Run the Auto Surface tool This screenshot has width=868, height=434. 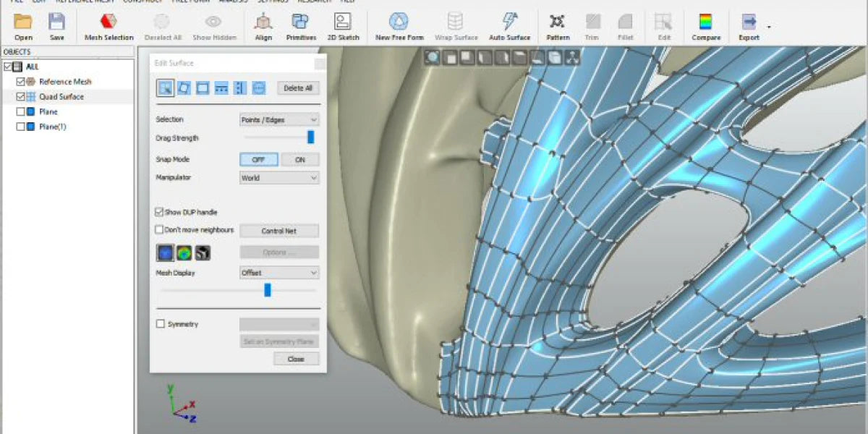[x=509, y=27]
